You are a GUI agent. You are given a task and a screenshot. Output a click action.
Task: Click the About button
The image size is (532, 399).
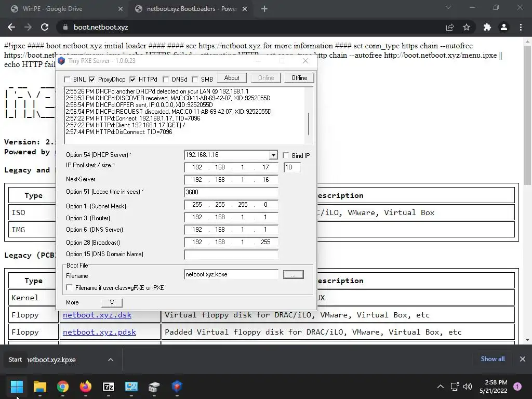232,78
